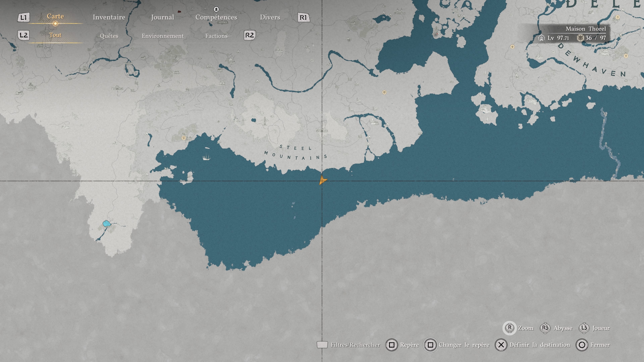Open Filtres/Rechercher
The image size is (644, 362).
click(355, 345)
